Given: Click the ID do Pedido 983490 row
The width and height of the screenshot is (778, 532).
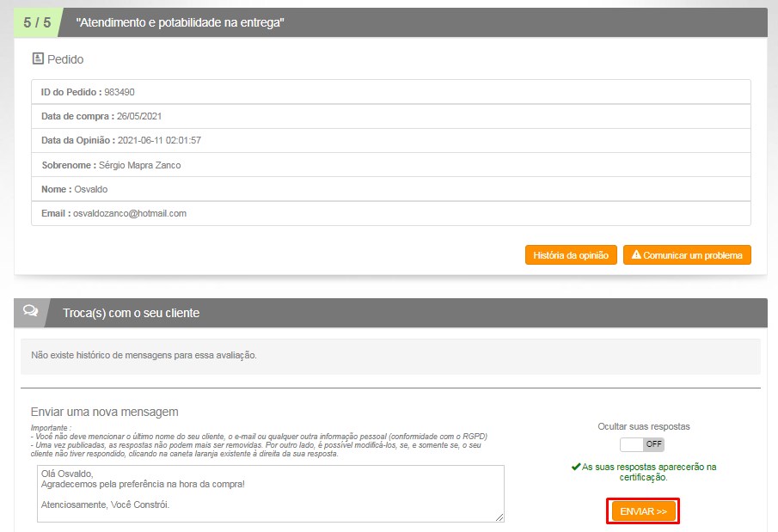Looking at the screenshot, I should [x=390, y=92].
